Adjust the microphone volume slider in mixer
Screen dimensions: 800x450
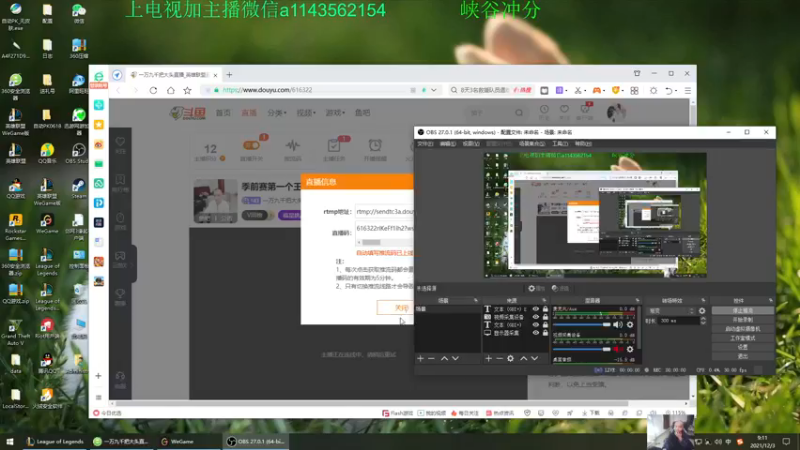pyautogui.click(x=582, y=324)
